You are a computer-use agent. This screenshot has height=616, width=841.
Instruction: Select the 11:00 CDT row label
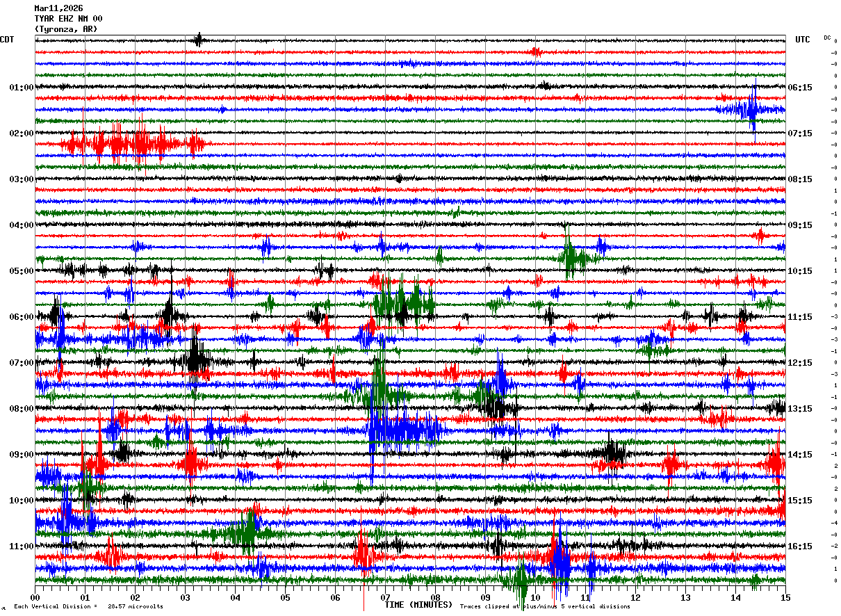(22, 546)
